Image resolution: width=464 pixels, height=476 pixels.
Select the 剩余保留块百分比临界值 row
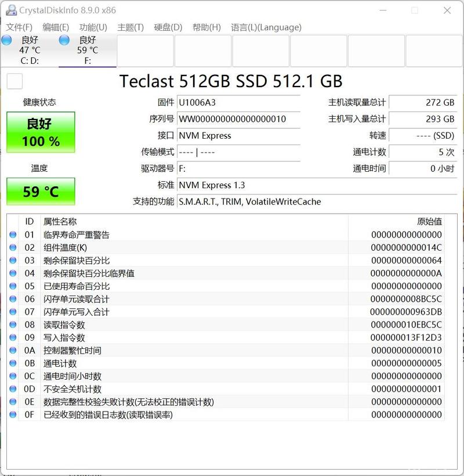click(226, 273)
